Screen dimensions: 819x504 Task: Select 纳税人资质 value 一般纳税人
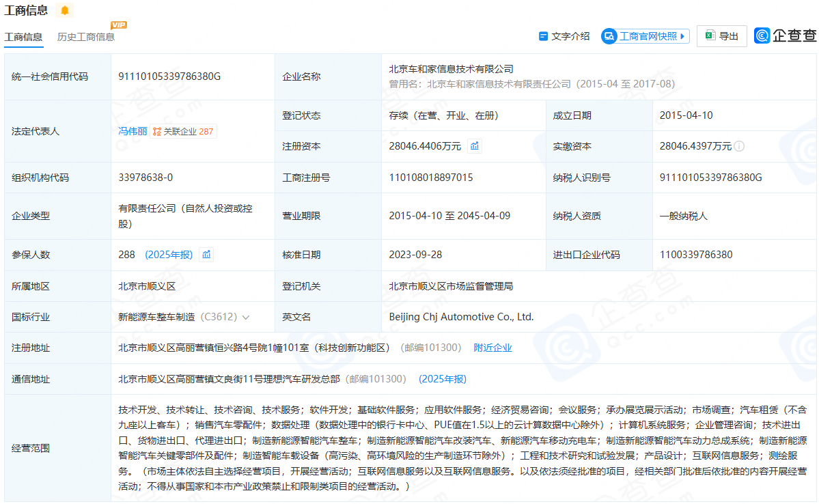[x=683, y=216]
